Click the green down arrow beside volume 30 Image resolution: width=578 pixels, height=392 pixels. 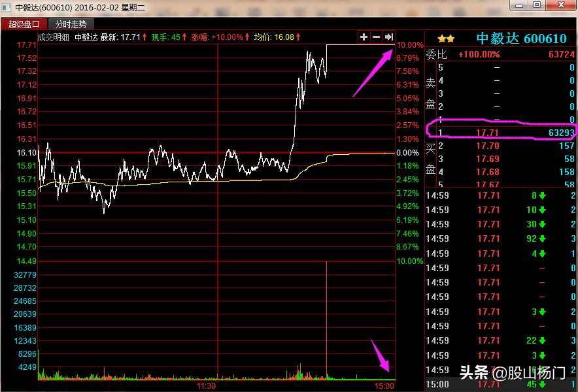(542, 224)
